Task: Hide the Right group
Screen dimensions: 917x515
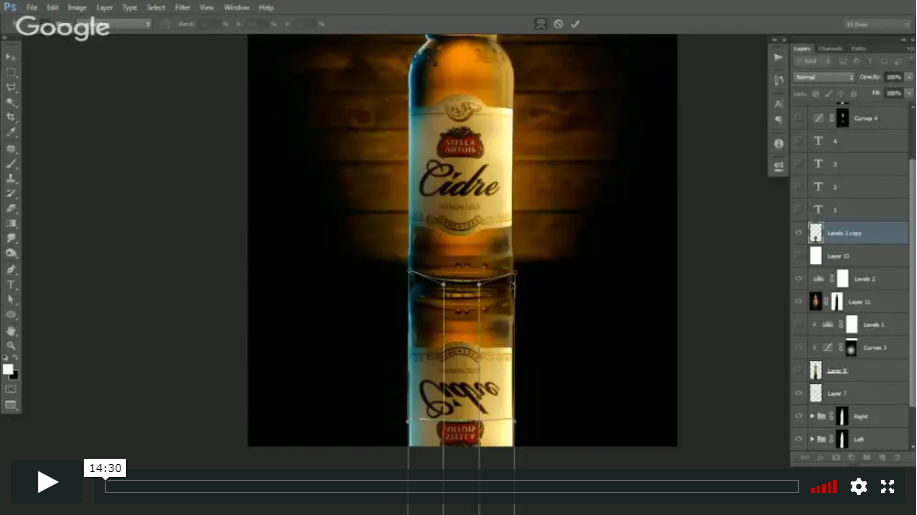Action: click(x=799, y=416)
